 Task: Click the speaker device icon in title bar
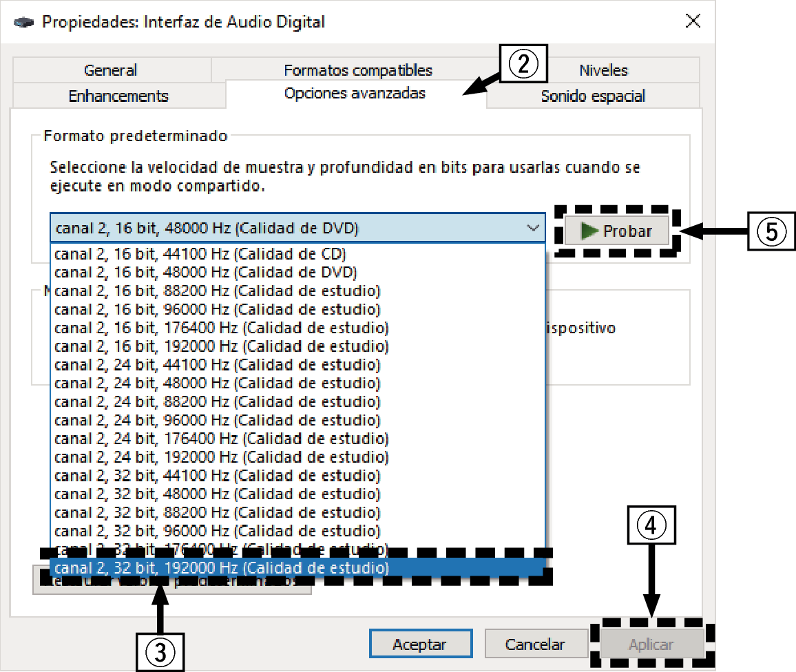(x=24, y=21)
